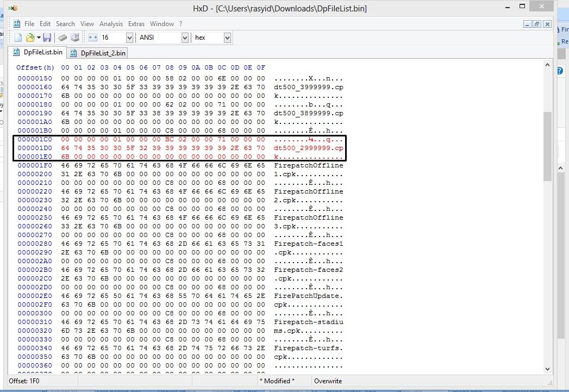Open the Search menu
This screenshot has height=392, width=569.
[65, 23]
